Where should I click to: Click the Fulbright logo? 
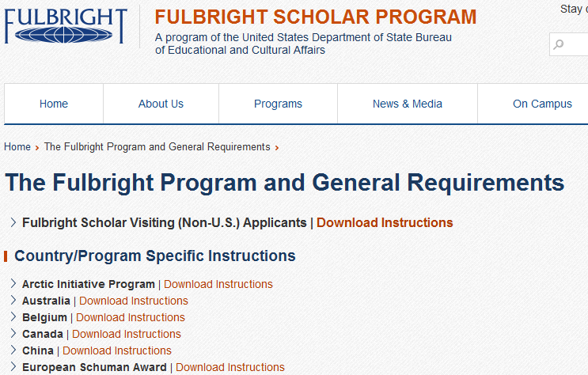pyautogui.click(x=66, y=26)
